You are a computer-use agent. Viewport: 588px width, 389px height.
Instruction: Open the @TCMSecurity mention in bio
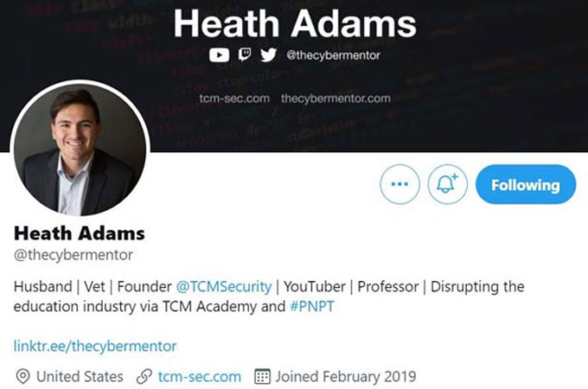(x=223, y=287)
